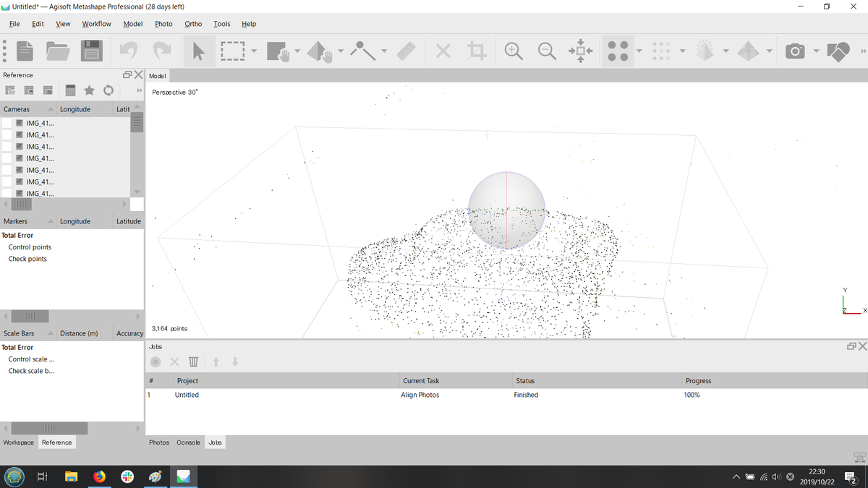
Task: Show the Dense Cloud view
Action: click(660, 51)
